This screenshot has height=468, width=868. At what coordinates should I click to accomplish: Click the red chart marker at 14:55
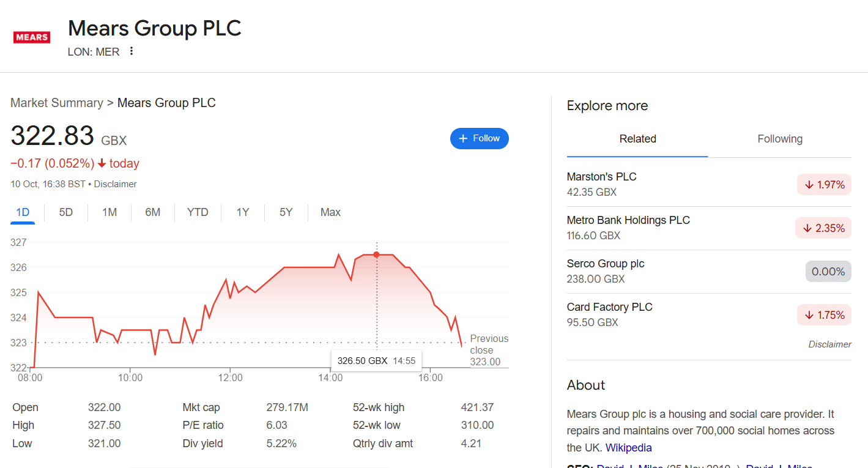click(376, 254)
